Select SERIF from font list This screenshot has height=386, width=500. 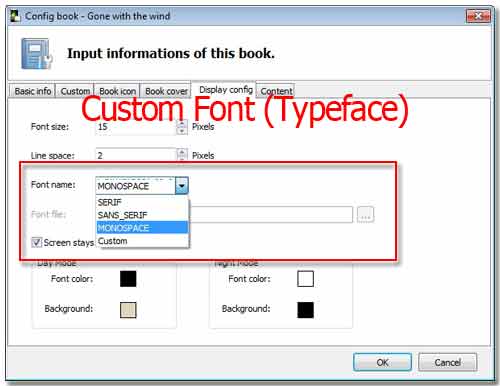pos(142,202)
